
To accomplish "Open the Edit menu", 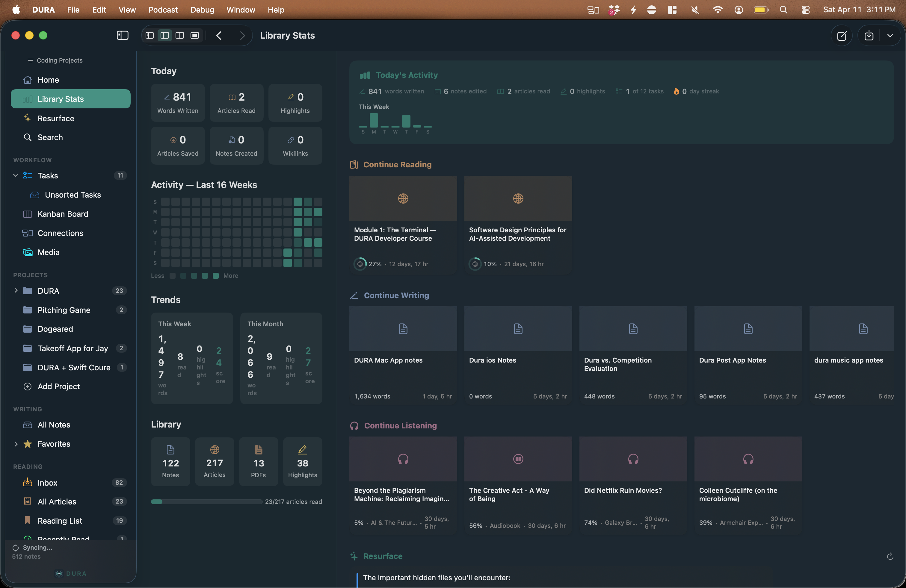I will pos(99,10).
